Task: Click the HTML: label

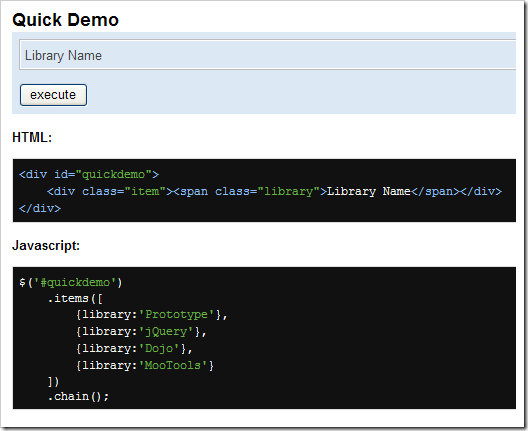Action: (x=32, y=137)
